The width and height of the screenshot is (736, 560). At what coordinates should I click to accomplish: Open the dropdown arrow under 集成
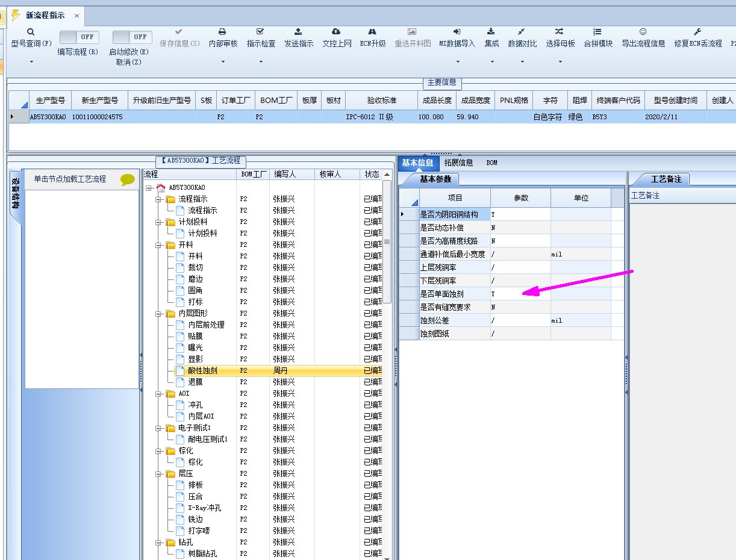pos(491,62)
